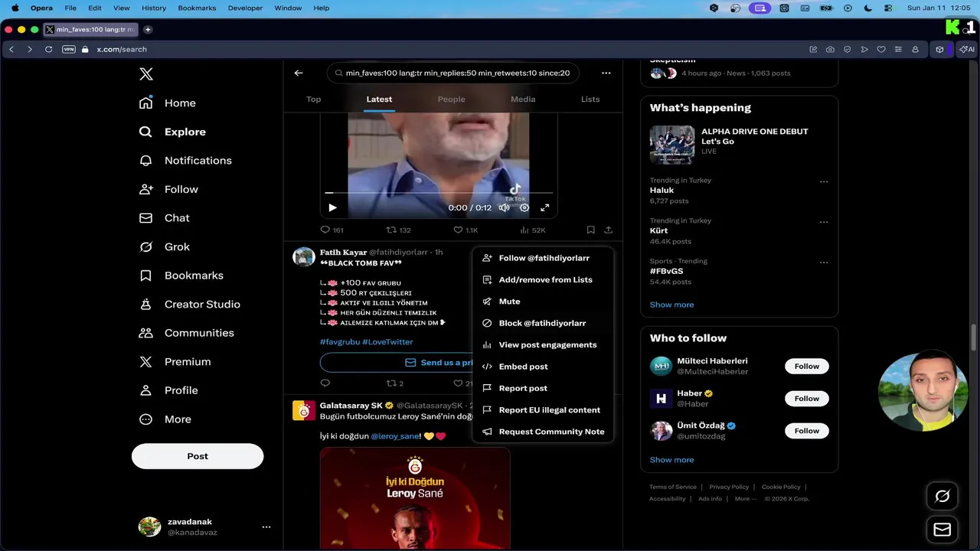980x551 pixels.
Task: Repost the video post with 132 reposts
Action: tap(399, 230)
